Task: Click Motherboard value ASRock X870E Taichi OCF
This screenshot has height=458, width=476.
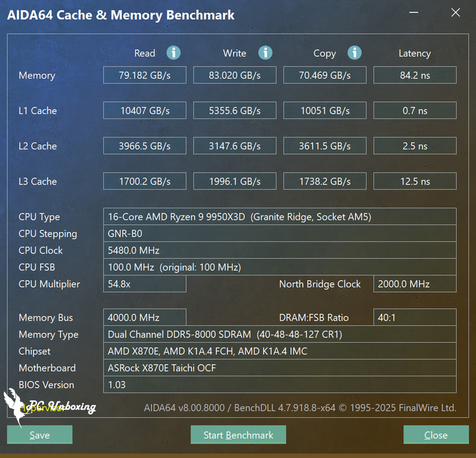Action: point(280,368)
